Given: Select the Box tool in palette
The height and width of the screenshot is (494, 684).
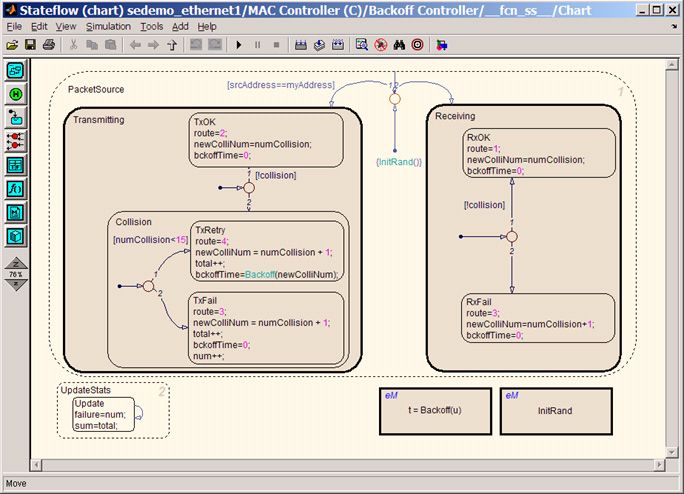Looking at the screenshot, I should [x=16, y=236].
